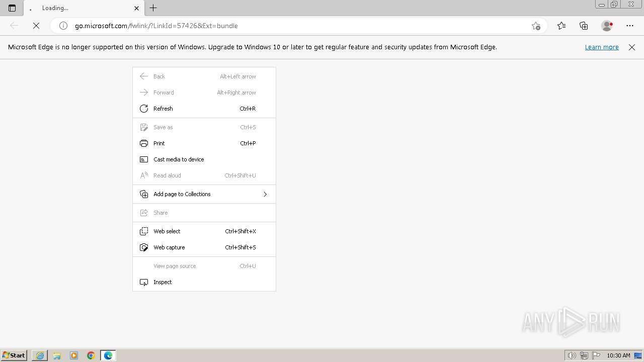The image size is (644, 362).
Task: Click the Inspect icon in context menu
Action: (144, 282)
